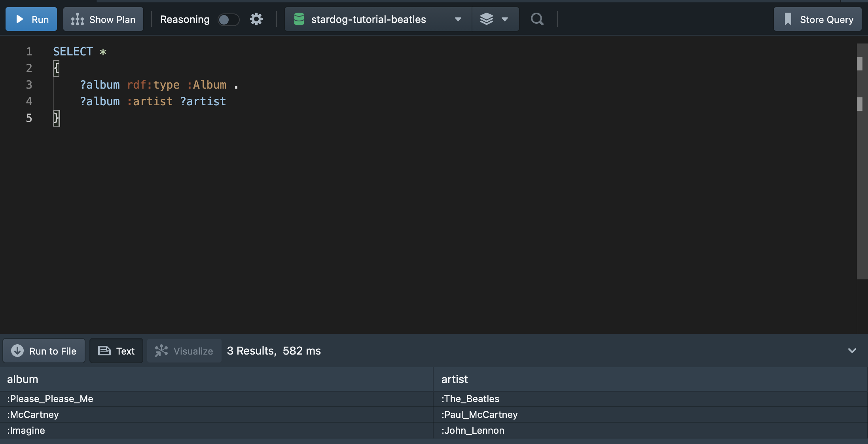
Task: Click the :Please_Please_Me album result
Action: click(x=50, y=398)
